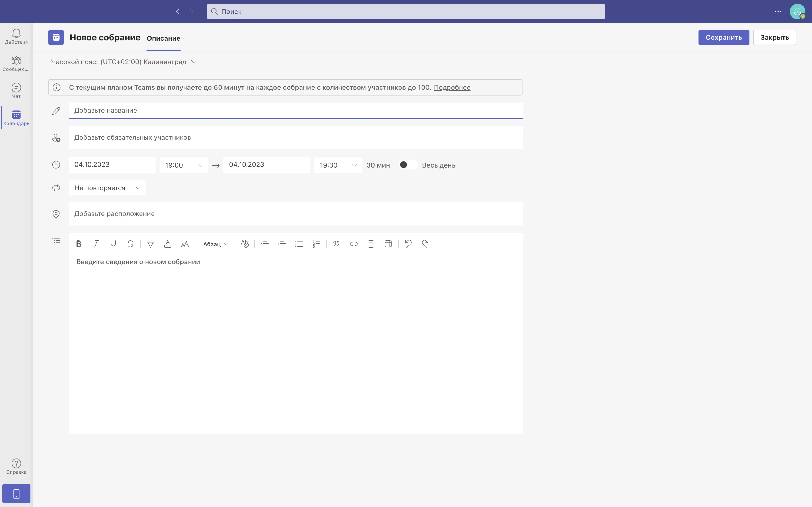This screenshot has height=507, width=812.
Task: Open the profile avatar menu
Action: tap(797, 11)
